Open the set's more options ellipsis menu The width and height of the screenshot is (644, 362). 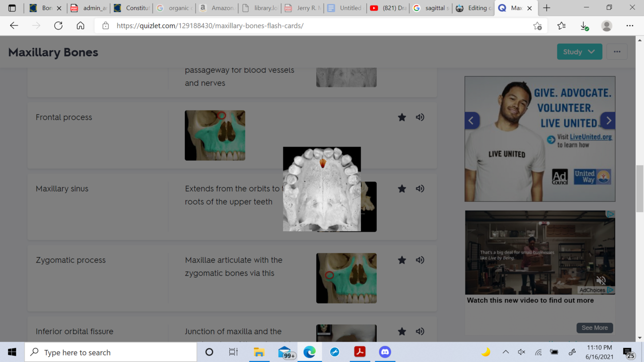click(617, 52)
